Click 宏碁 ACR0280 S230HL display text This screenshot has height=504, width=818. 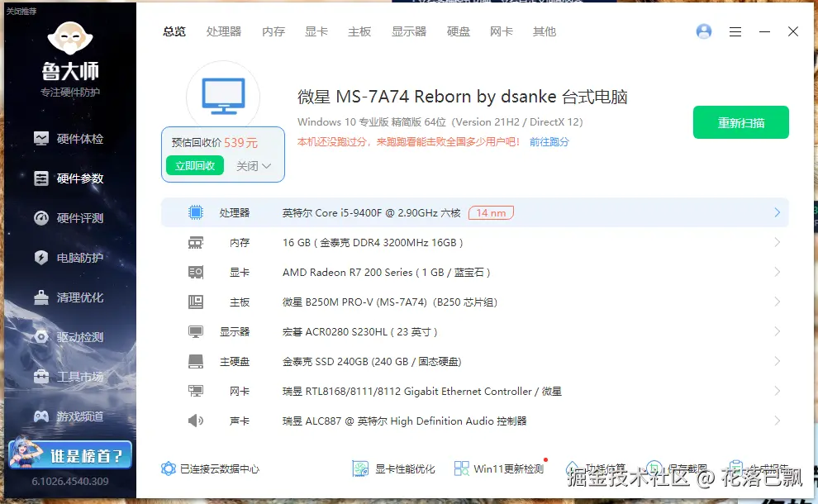(x=360, y=332)
